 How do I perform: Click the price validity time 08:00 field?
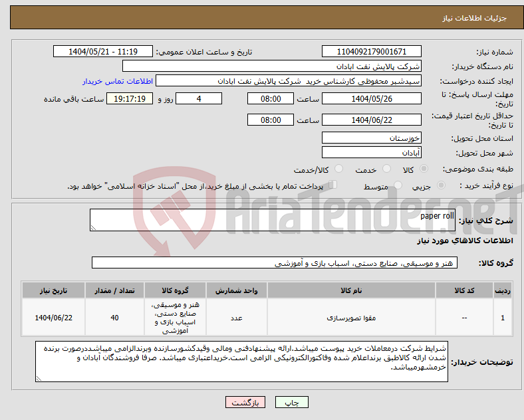click(x=271, y=120)
